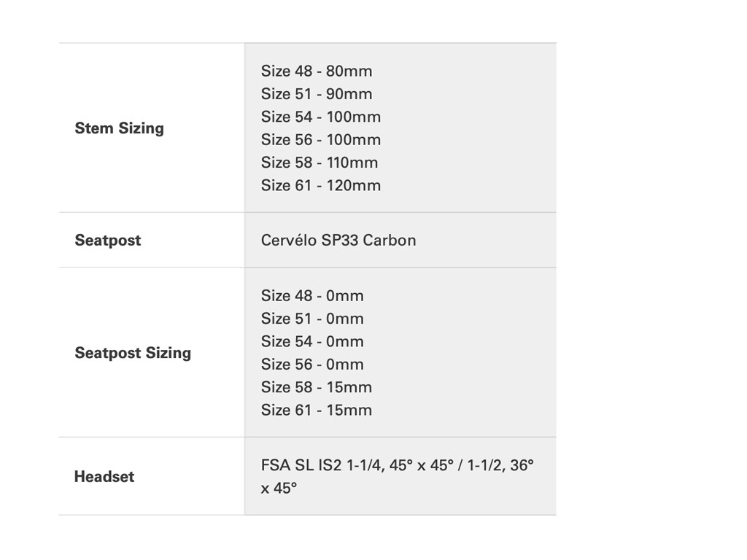Viewport: 747px width, 560px height.
Task: Select the FSA SL IS2 headset text line
Action: point(397,465)
